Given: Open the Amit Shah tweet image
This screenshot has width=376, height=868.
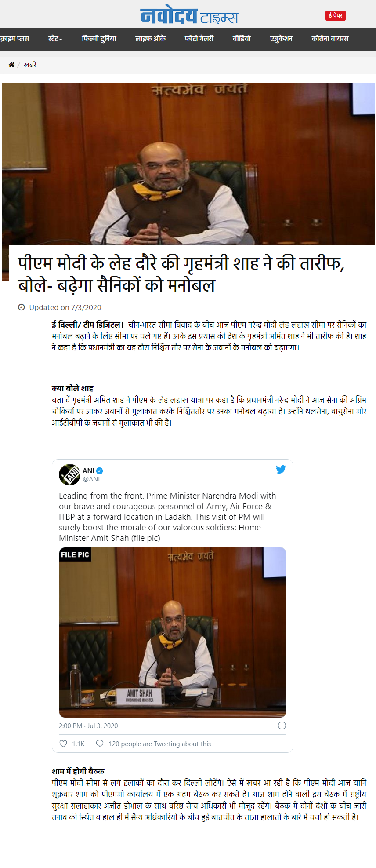Looking at the screenshot, I should [173, 632].
